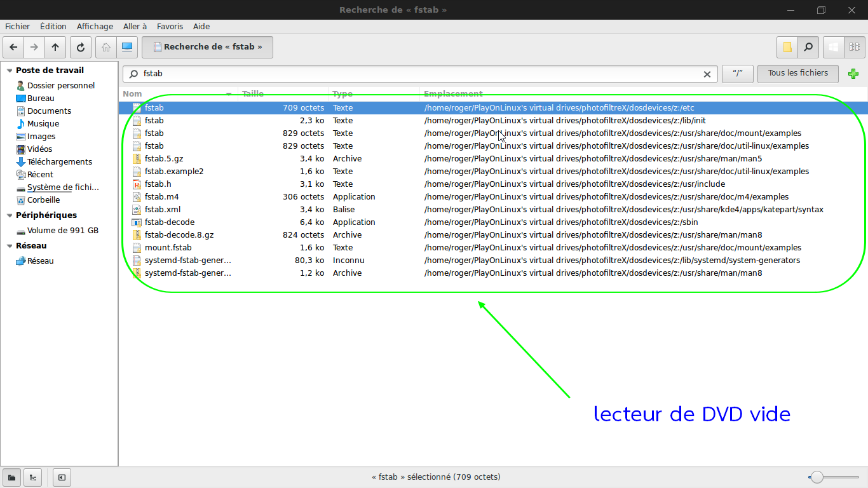868x488 pixels.
Task: Click the green plus icon in the search bar
Action: tap(853, 74)
